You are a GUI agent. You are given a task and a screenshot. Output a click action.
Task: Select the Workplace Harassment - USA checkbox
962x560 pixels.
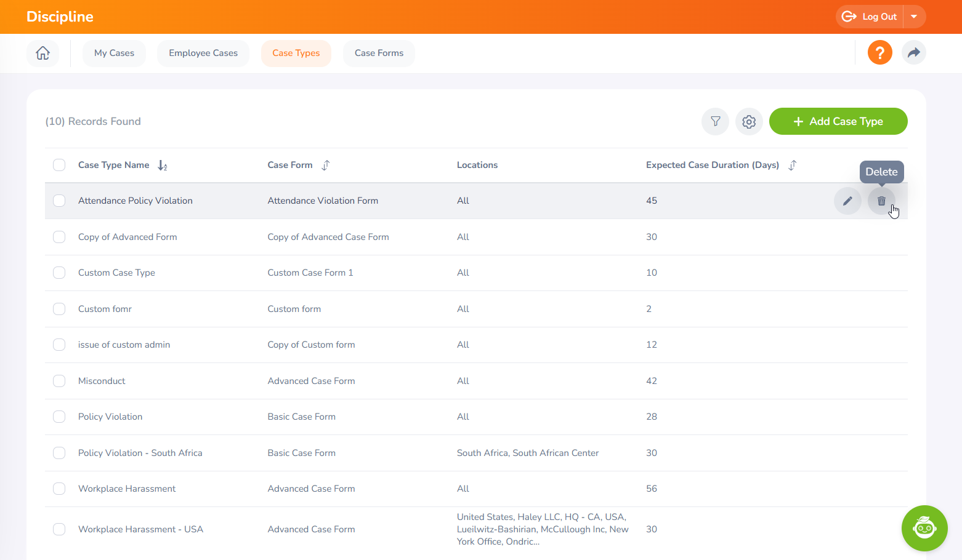point(59,529)
